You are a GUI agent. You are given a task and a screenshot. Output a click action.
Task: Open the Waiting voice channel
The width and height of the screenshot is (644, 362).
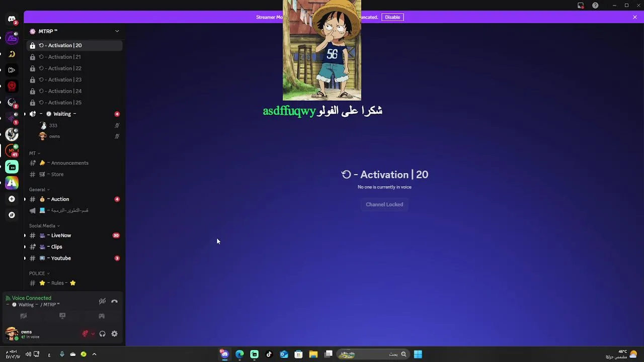[x=74, y=114]
